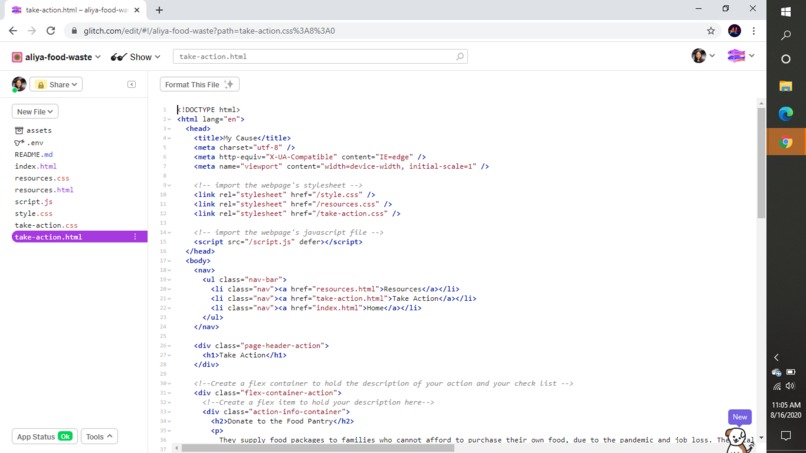The height and width of the screenshot is (453, 806).
Task: Bookmark this page with the star icon
Action: tap(711, 31)
